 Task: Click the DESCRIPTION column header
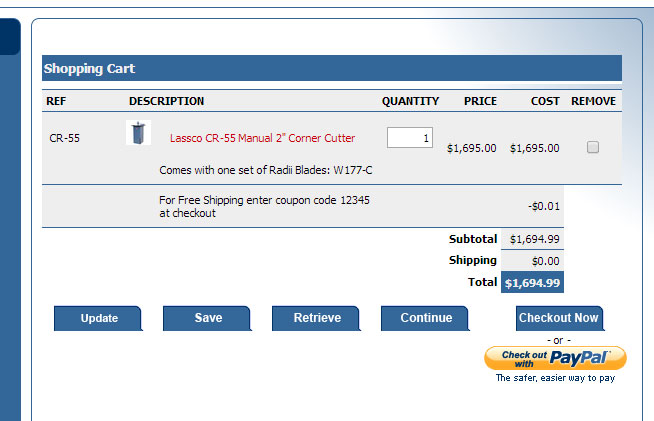[166, 101]
